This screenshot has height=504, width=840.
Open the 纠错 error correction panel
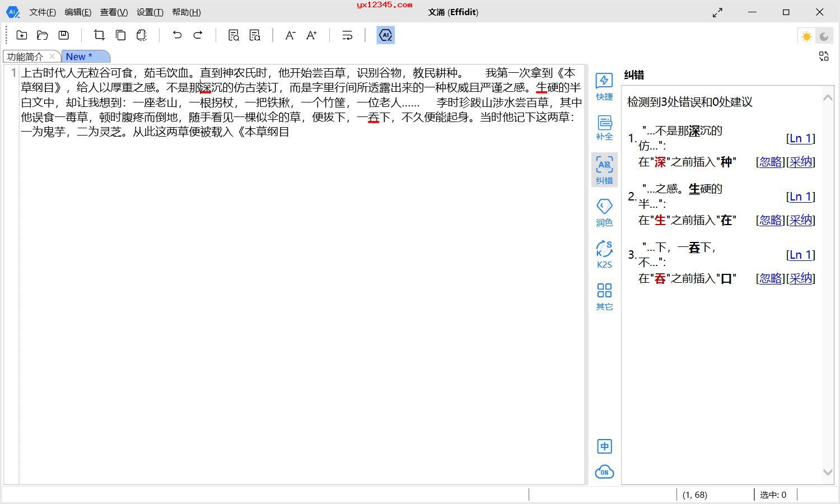click(x=604, y=170)
